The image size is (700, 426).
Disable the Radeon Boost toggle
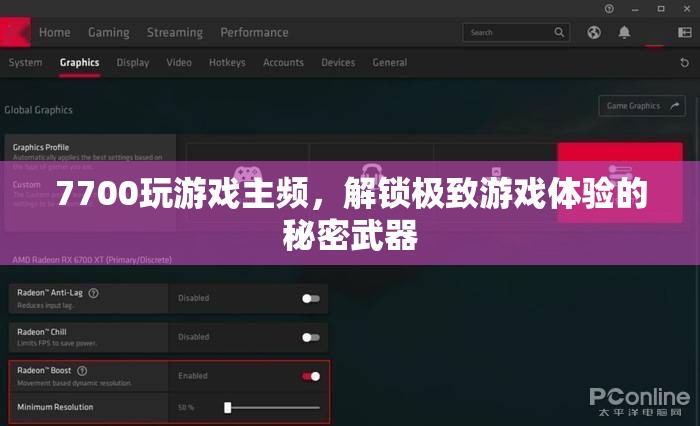tap(311, 376)
